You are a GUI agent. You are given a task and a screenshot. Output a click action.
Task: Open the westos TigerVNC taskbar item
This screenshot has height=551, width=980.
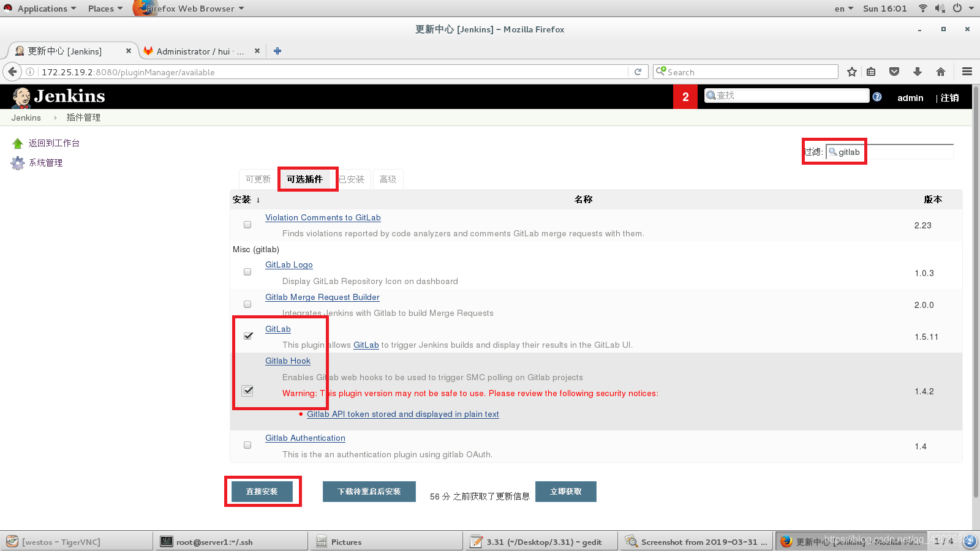pos(77,542)
